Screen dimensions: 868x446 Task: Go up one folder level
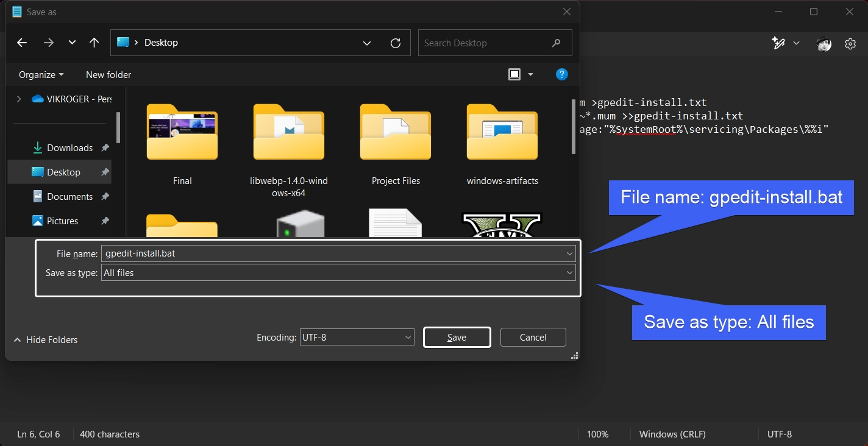click(94, 43)
